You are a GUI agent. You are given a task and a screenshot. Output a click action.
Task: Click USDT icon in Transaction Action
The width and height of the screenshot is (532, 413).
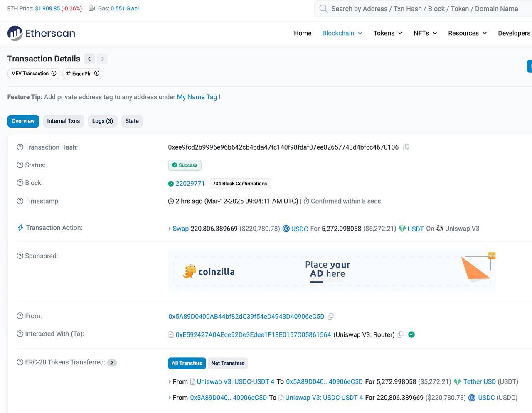click(x=402, y=229)
